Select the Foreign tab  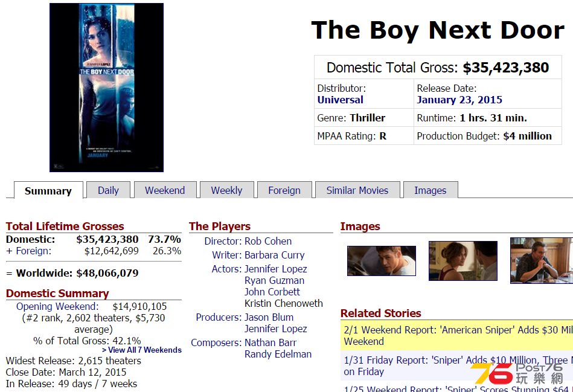pyautogui.click(x=284, y=190)
